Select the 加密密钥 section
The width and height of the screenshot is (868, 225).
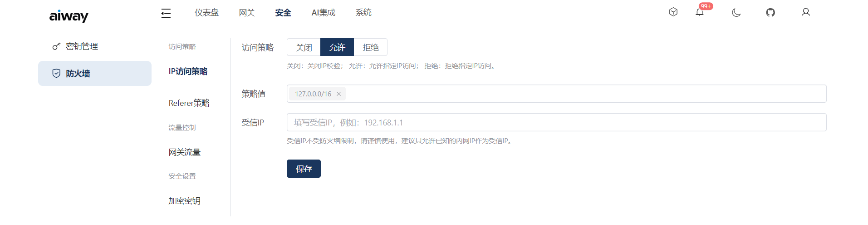coord(184,201)
